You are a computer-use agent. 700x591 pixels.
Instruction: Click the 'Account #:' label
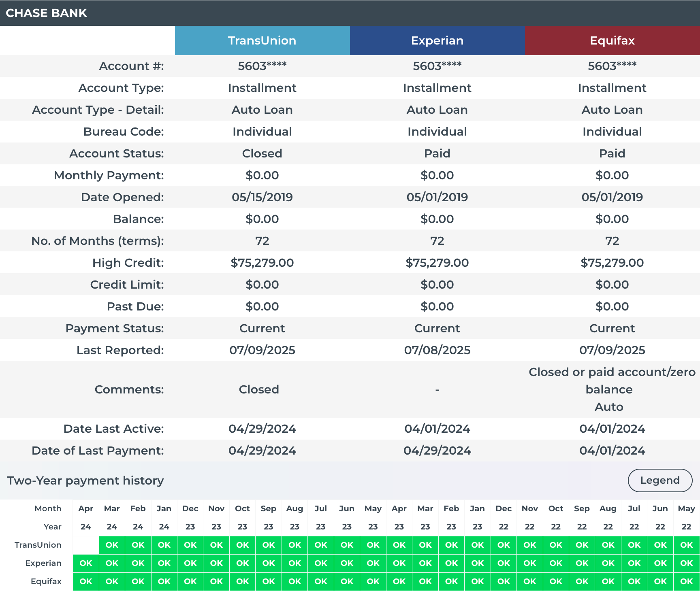click(x=132, y=66)
